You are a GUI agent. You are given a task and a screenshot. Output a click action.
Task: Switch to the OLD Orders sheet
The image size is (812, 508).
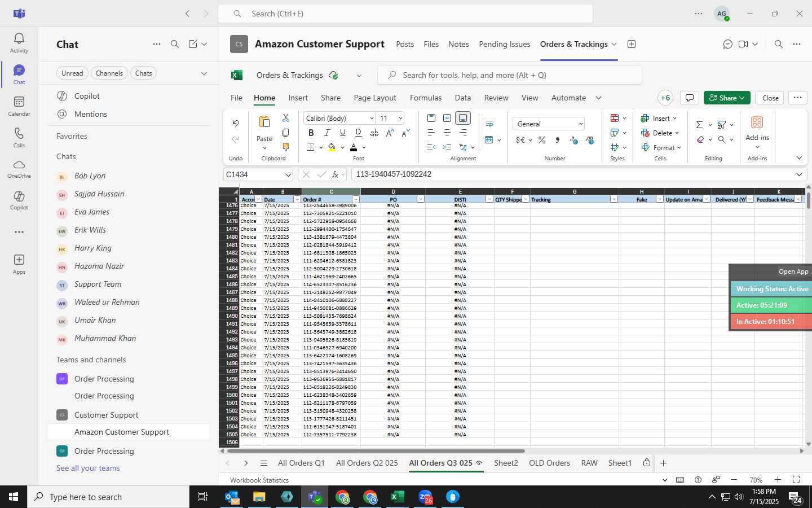tap(549, 463)
